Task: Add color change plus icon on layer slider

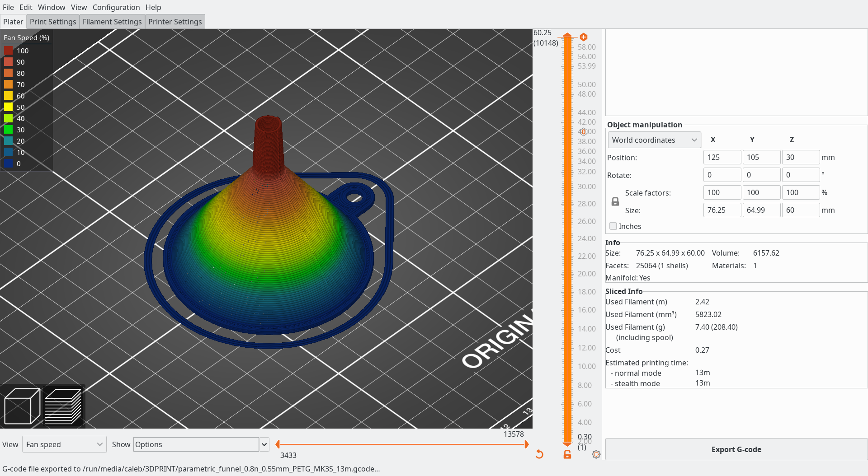Action: pos(584,37)
